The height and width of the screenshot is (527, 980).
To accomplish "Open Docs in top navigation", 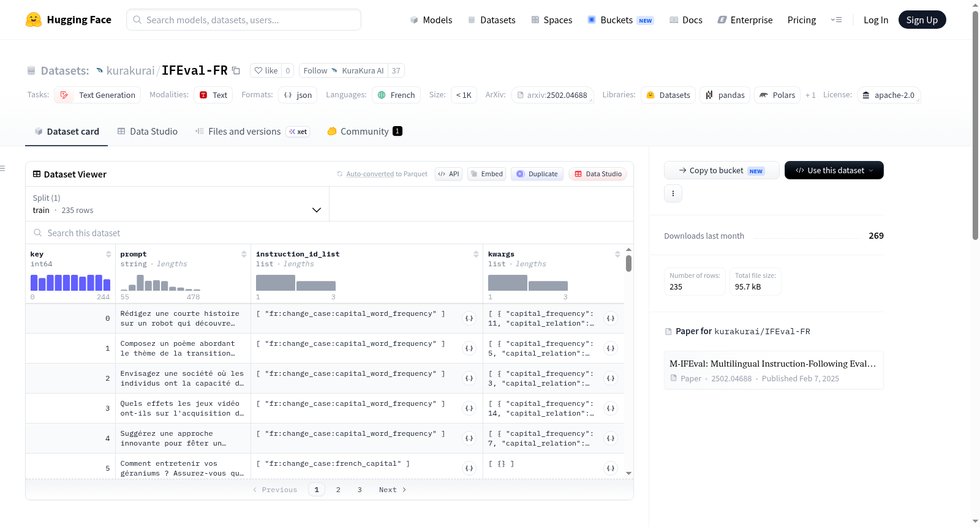I will pyautogui.click(x=685, y=20).
